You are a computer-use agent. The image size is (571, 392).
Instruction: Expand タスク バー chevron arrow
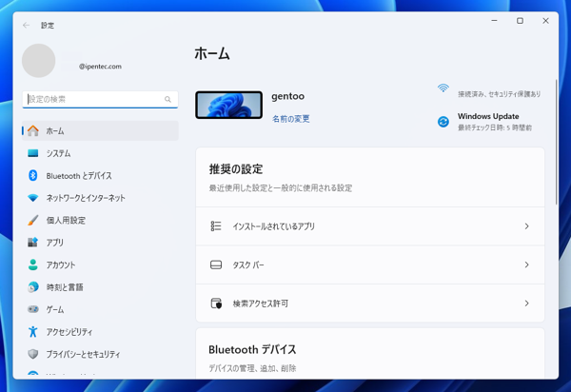point(526,265)
